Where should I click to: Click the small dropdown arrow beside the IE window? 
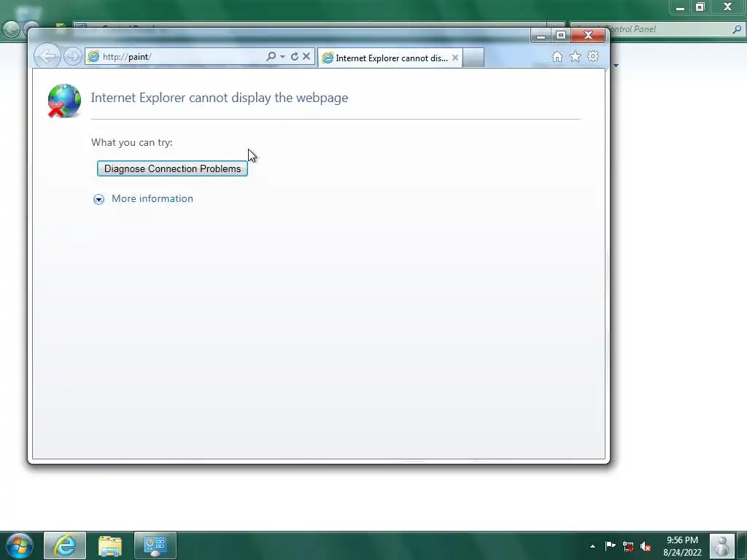pos(616,65)
